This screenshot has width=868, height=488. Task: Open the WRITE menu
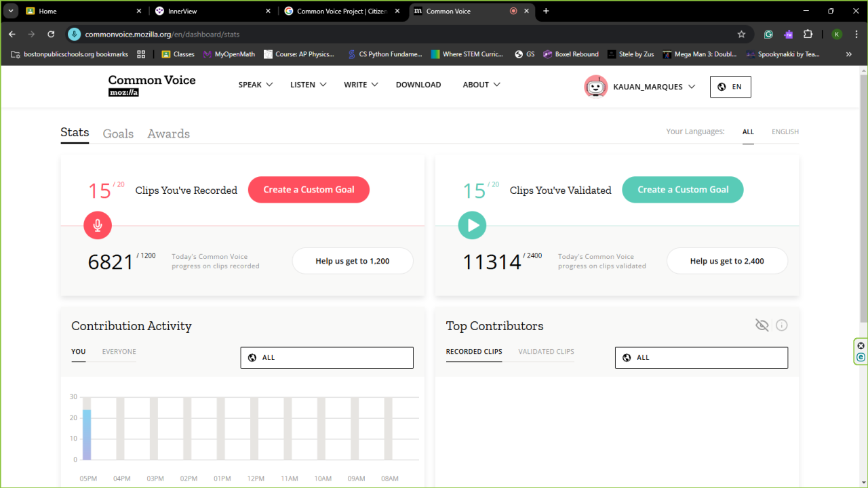[x=361, y=85]
